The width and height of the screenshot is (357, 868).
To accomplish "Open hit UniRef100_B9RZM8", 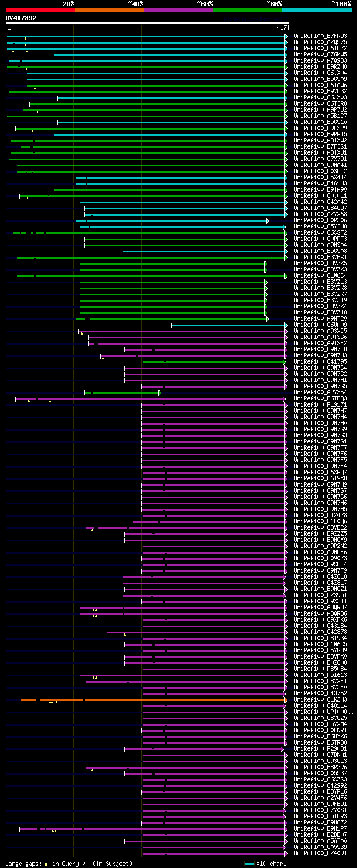I will (x=320, y=66).
